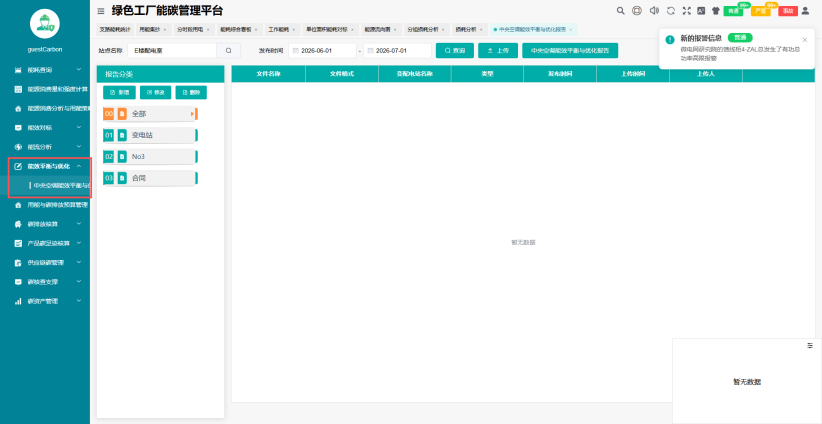The image size is (822, 424).
Task: Open theme settings via the shirt icon
Action: pos(715,10)
